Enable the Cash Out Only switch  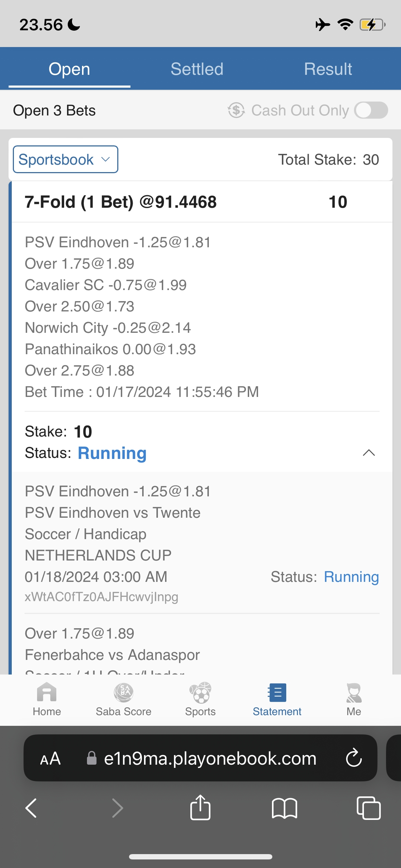pos(371,110)
